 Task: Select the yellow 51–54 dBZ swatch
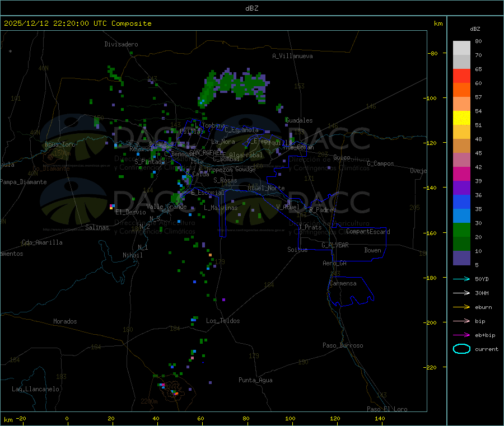461,118
